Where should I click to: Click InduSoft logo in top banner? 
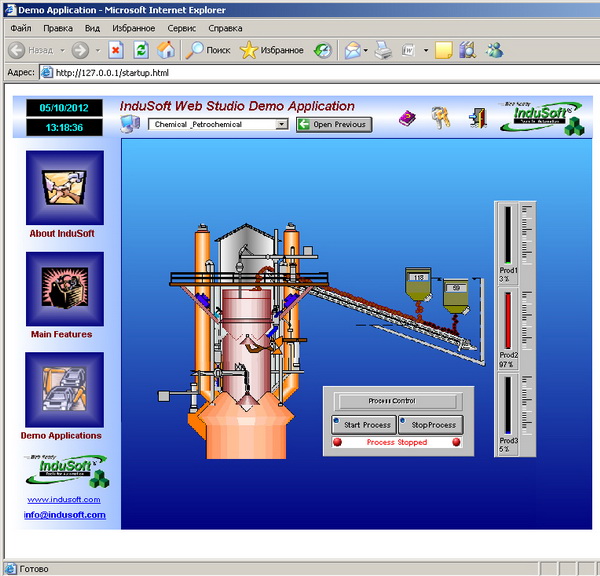pyautogui.click(x=542, y=118)
